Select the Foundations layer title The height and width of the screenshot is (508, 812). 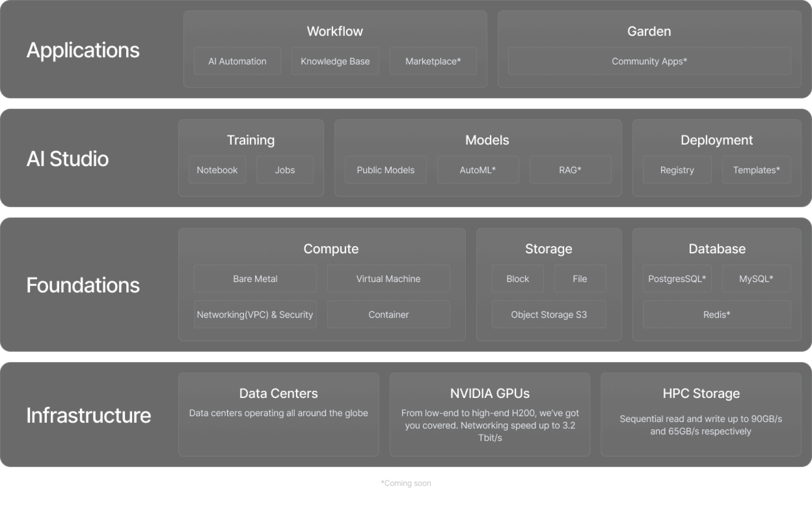(x=83, y=285)
